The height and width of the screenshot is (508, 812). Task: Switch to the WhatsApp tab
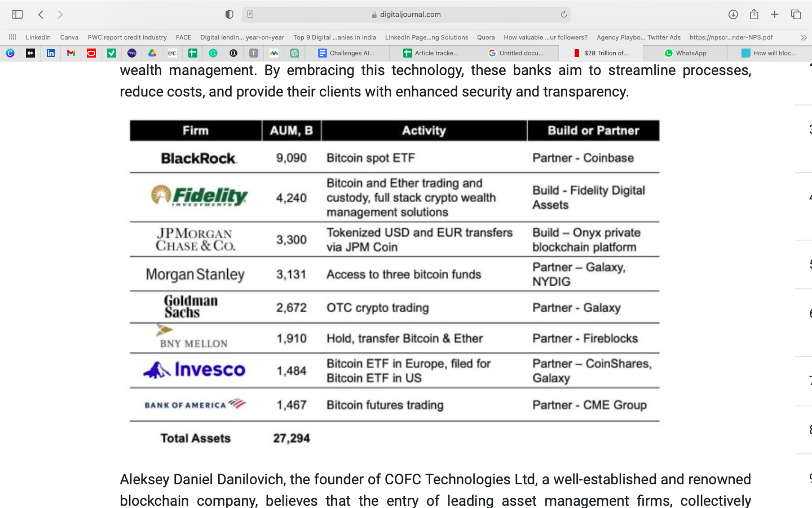tap(685, 53)
